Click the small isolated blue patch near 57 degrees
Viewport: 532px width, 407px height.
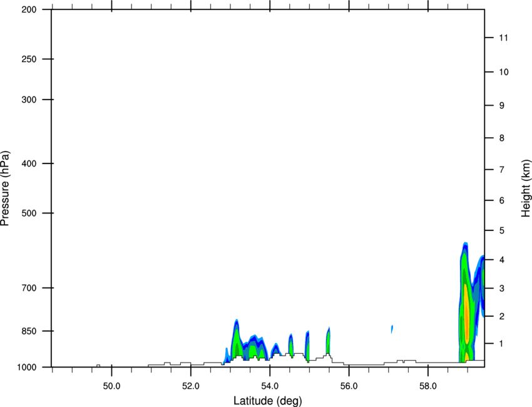point(392,329)
